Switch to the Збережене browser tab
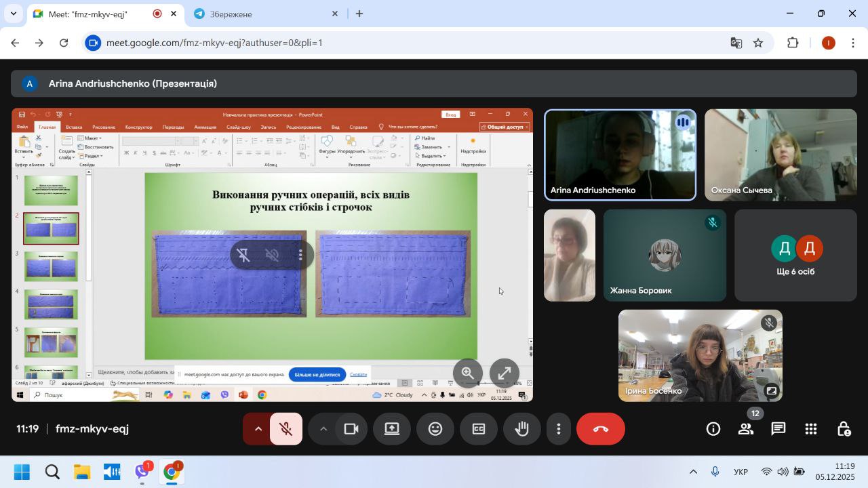 tap(264, 14)
